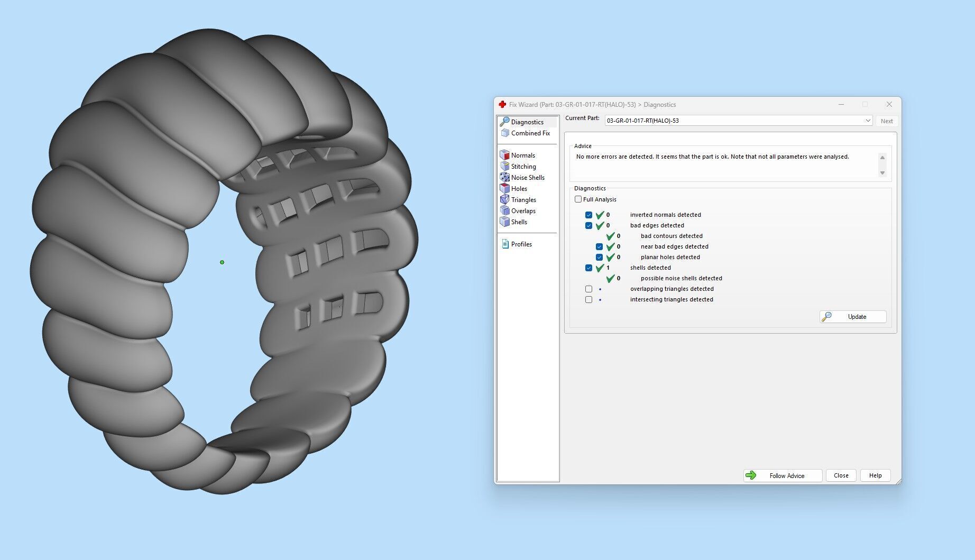Open Help for Fix Wizard
The width and height of the screenshot is (975, 560).
(875, 475)
